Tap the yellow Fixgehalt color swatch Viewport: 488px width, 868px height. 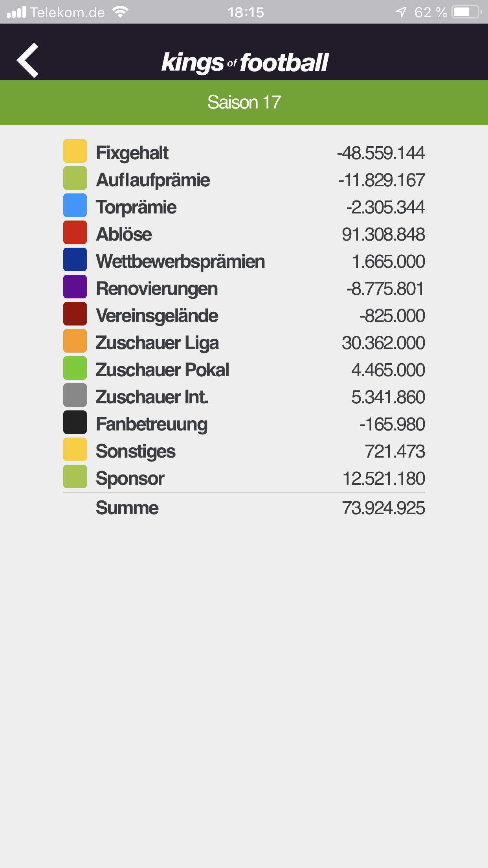click(75, 151)
